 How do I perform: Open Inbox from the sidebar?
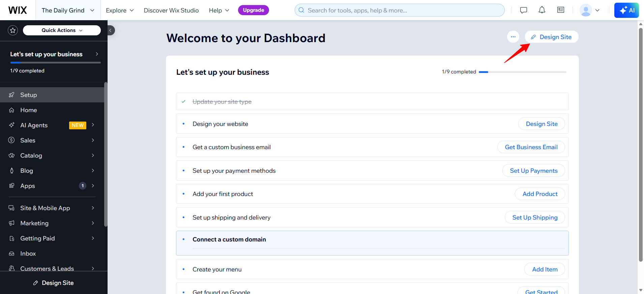(x=52, y=254)
